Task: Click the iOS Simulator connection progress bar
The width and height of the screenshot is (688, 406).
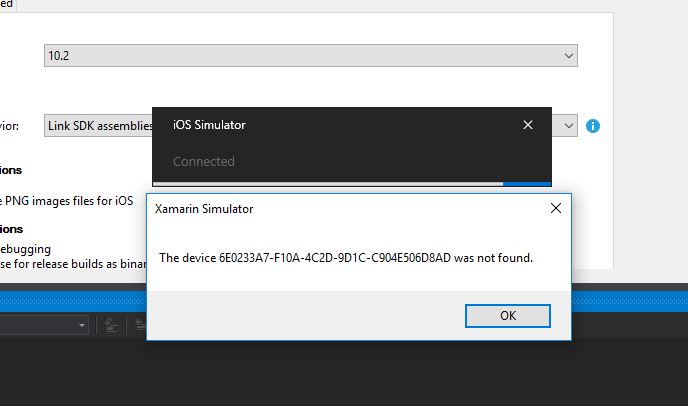Action: point(351,184)
